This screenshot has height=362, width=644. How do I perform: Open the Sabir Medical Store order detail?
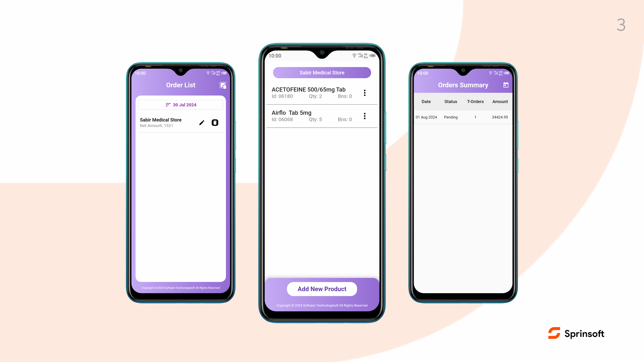(160, 123)
